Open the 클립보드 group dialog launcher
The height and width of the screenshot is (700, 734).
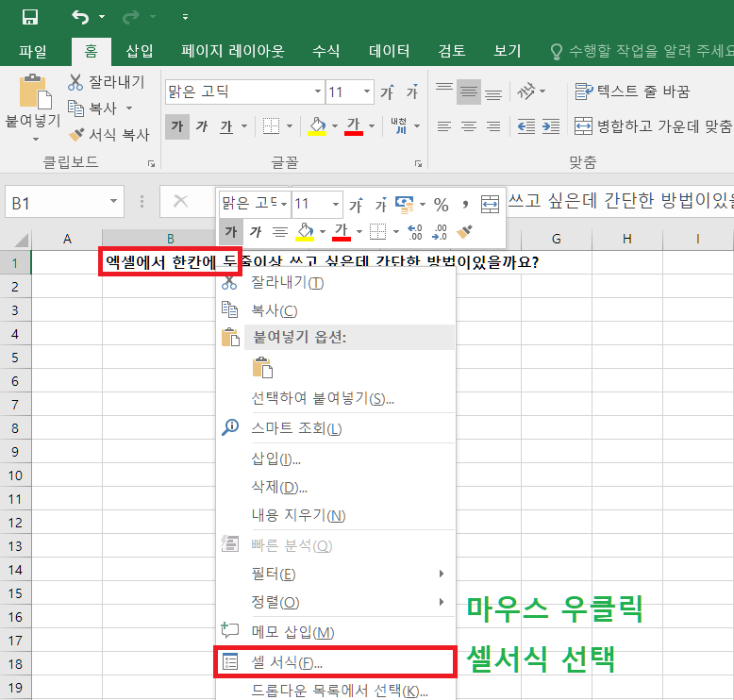point(151,163)
